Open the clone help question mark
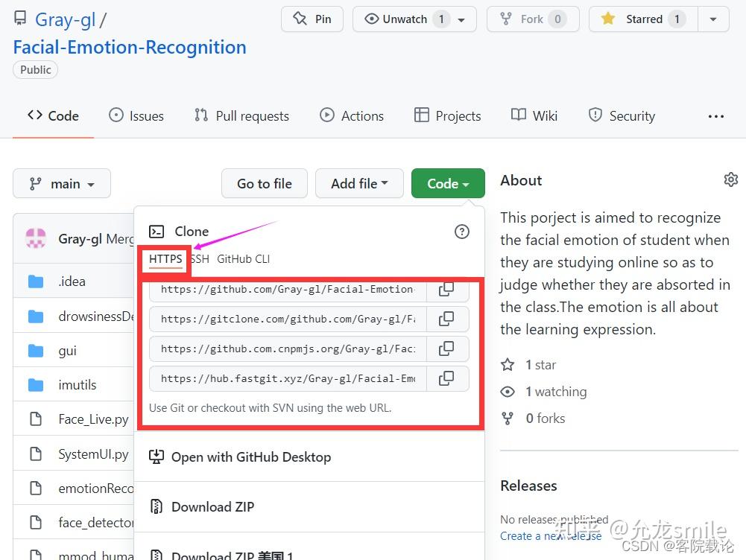This screenshot has height=560, width=746. coord(462,232)
